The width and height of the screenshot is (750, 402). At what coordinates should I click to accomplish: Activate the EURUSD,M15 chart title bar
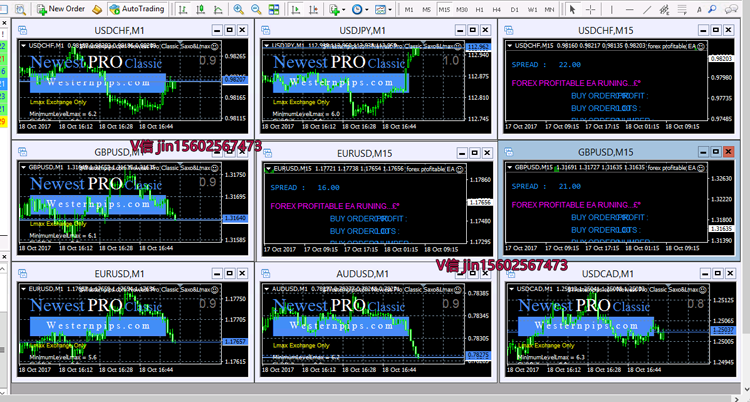[364, 153]
